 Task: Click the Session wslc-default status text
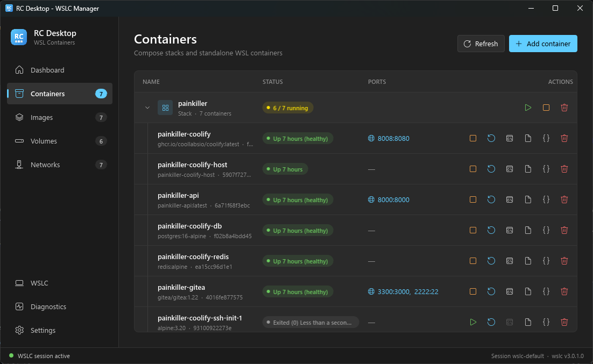click(517, 356)
